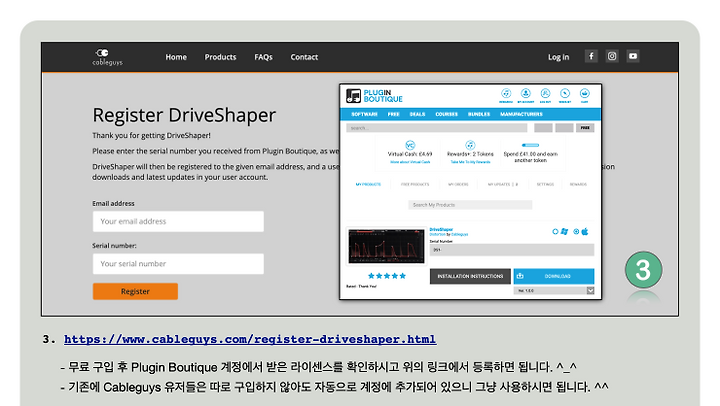Click More about Virtual Cash link
The width and height of the screenshot is (720, 406).
410,162
